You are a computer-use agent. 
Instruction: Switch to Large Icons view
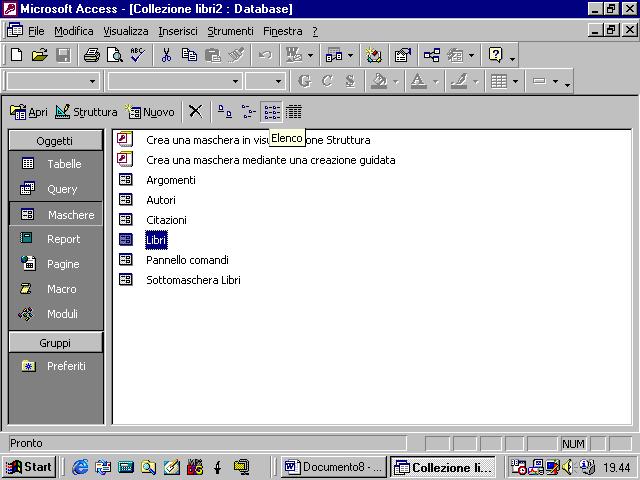click(x=224, y=111)
